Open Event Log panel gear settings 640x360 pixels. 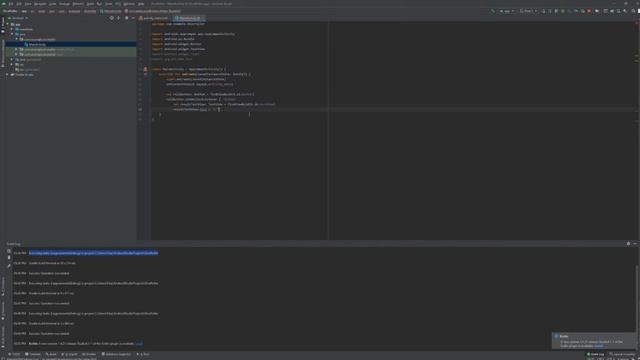[x=628, y=244]
